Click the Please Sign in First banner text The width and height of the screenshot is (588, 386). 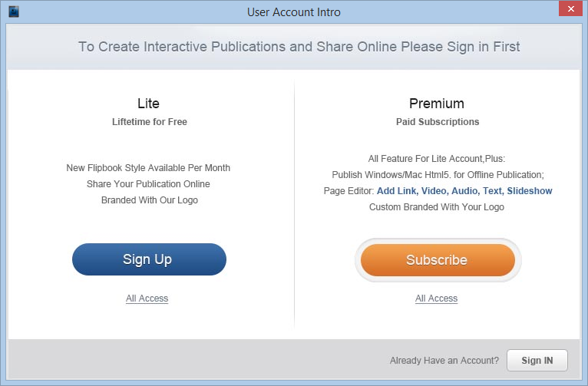pos(460,47)
